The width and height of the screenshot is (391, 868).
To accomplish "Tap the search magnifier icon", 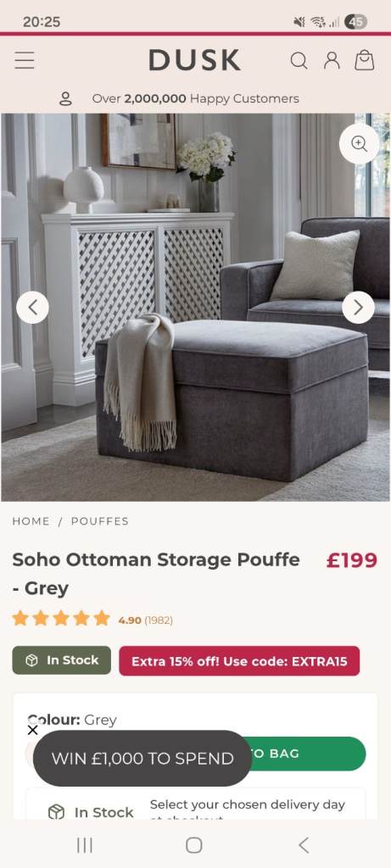I will [299, 60].
